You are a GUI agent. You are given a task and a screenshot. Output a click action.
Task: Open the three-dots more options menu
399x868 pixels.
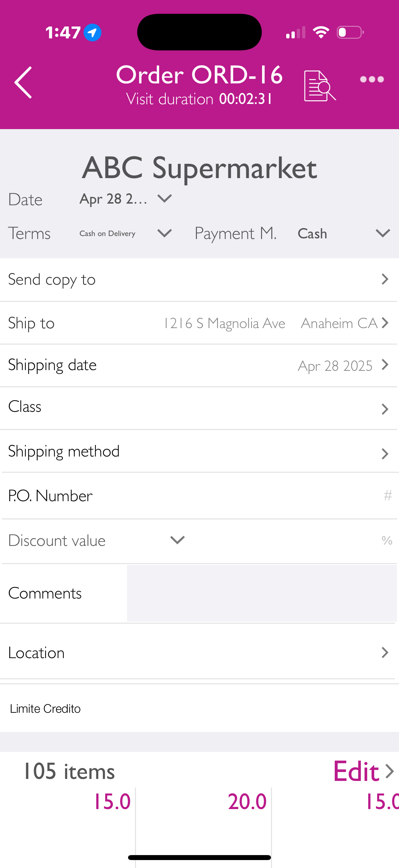(x=372, y=79)
